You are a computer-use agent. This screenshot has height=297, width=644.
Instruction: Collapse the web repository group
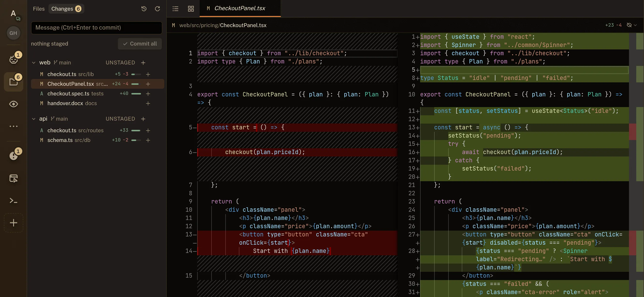point(34,63)
